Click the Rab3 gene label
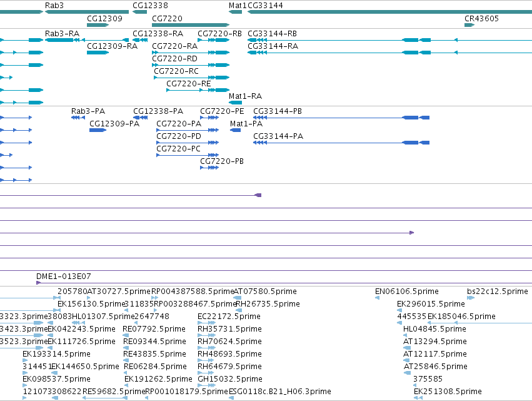 [x=54, y=6]
